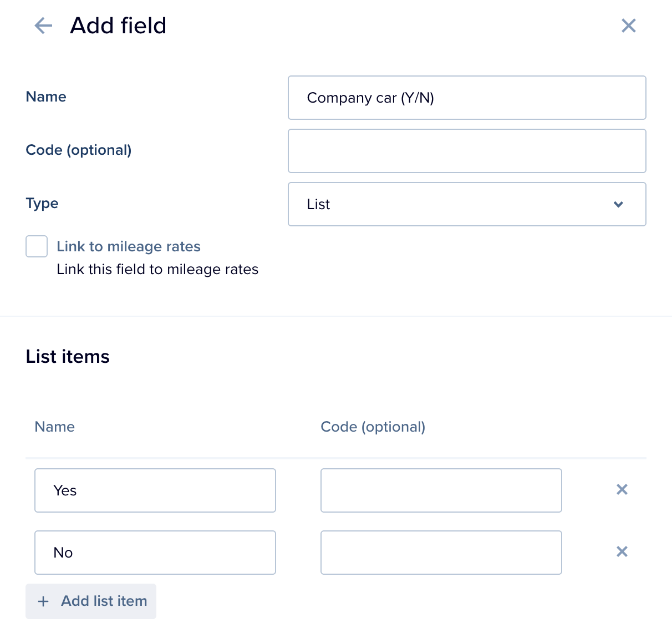Click the chevron arrow in the Type field
The height and width of the screenshot is (638, 672).
pyautogui.click(x=619, y=204)
